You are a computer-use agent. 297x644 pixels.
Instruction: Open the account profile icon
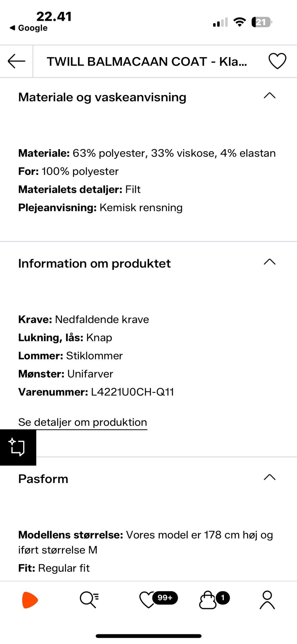(x=267, y=600)
